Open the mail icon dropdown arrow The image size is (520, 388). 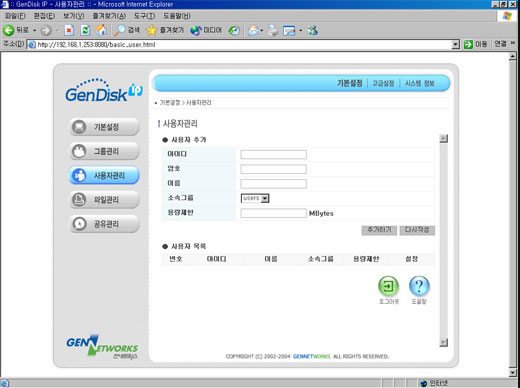coord(262,30)
